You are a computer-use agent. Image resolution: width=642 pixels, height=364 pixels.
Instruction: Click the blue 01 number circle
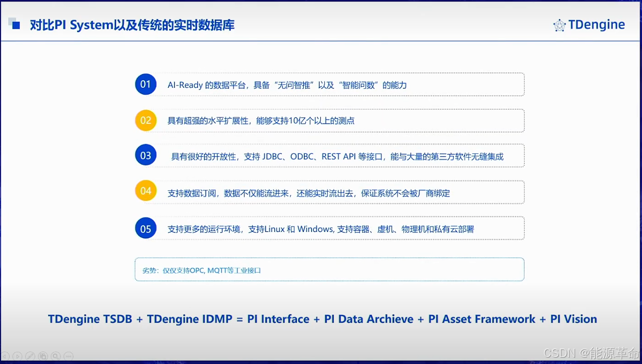click(146, 84)
